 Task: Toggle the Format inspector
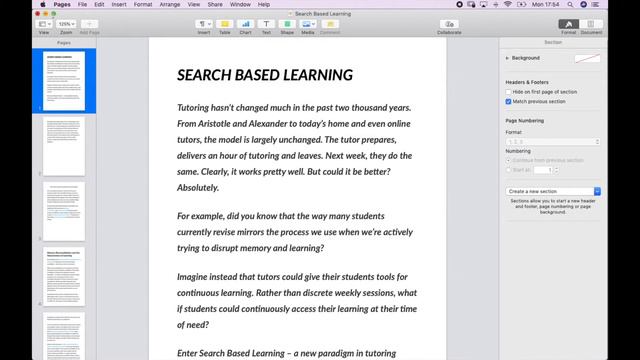tap(569, 24)
